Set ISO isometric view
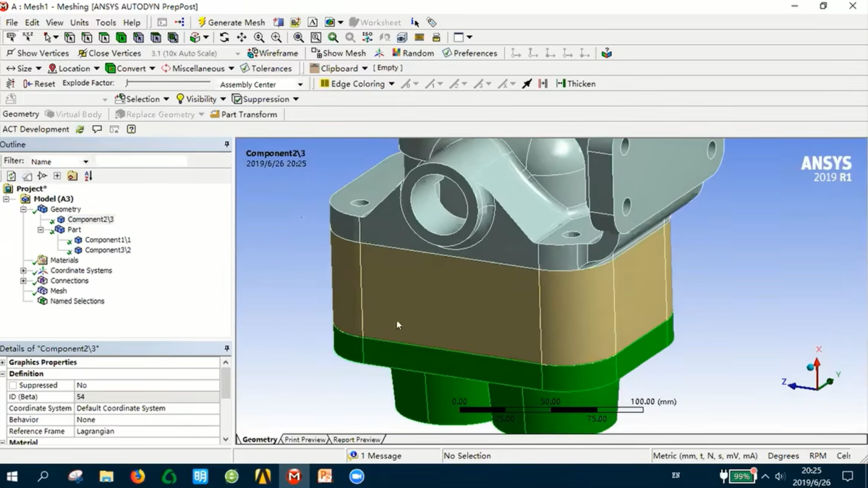Viewport: 868px width, 488px height. [x=367, y=38]
